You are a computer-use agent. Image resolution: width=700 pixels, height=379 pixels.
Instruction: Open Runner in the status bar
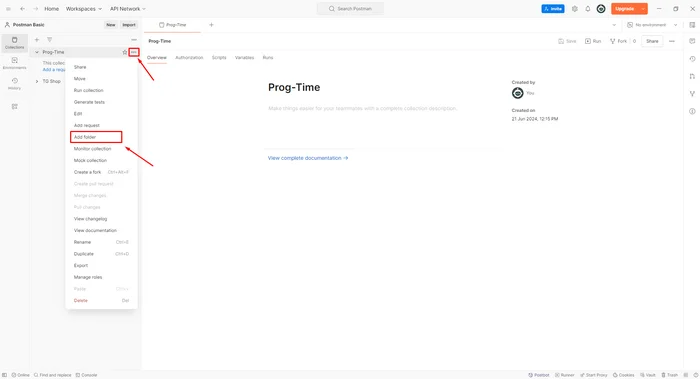tap(565, 375)
